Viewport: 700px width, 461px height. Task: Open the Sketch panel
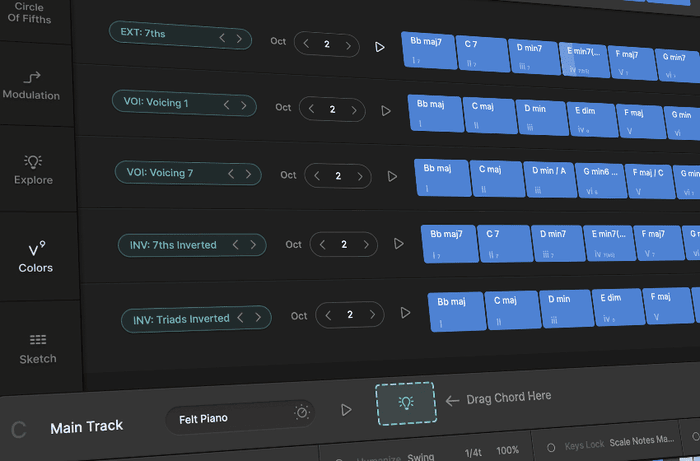click(38, 346)
